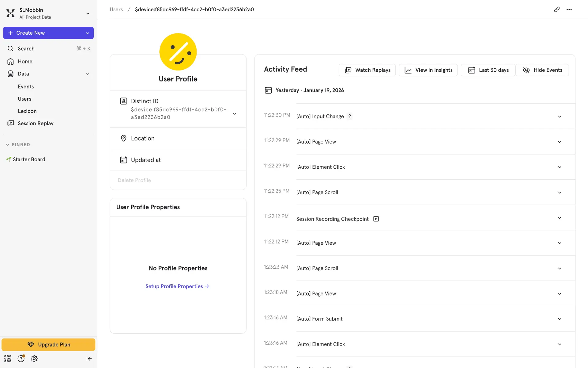Go to Lexicon in the Data menu
Screen dimensions: 588x368
click(x=27, y=111)
